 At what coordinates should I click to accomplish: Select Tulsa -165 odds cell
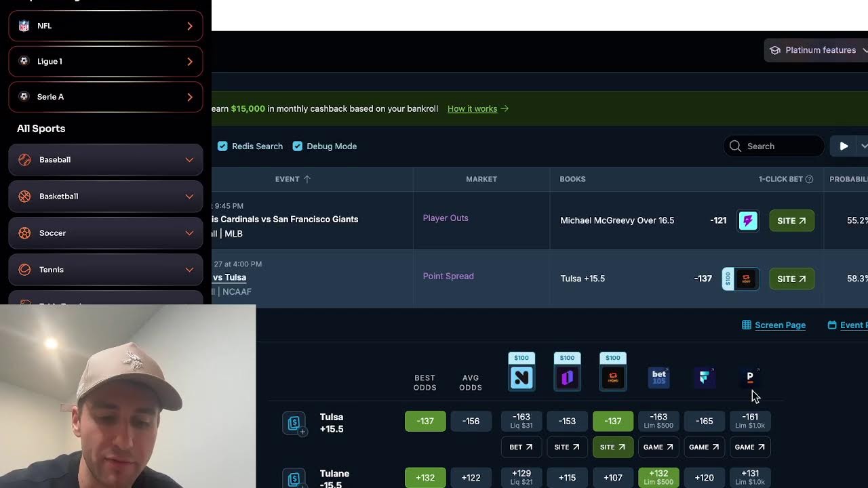coord(704,421)
